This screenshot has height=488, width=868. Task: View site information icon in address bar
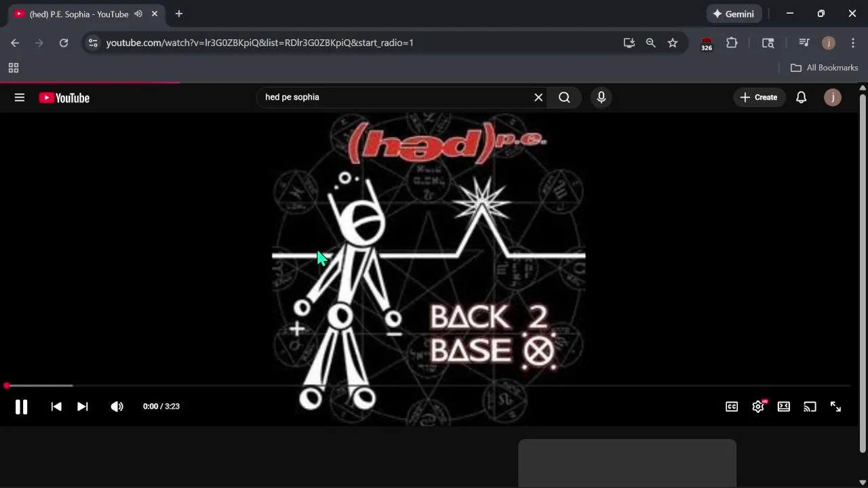[x=93, y=43]
